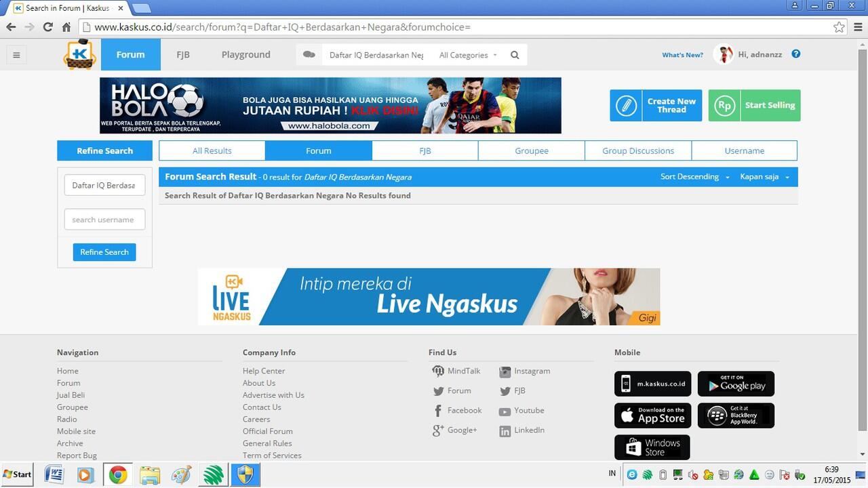
Task: Switch to the Groupee results tab
Action: tap(532, 150)
